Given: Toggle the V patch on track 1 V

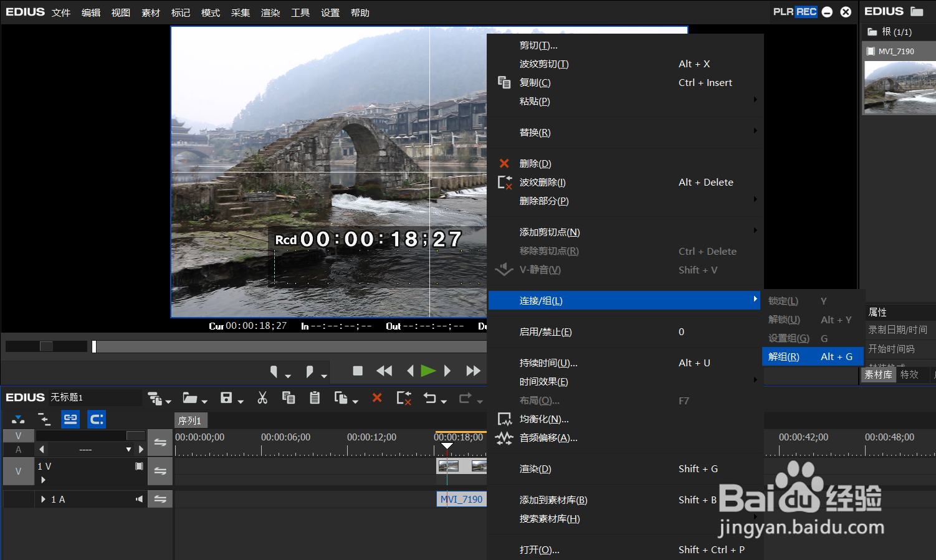Looking at the screenshot, I should tap(18, 472).
